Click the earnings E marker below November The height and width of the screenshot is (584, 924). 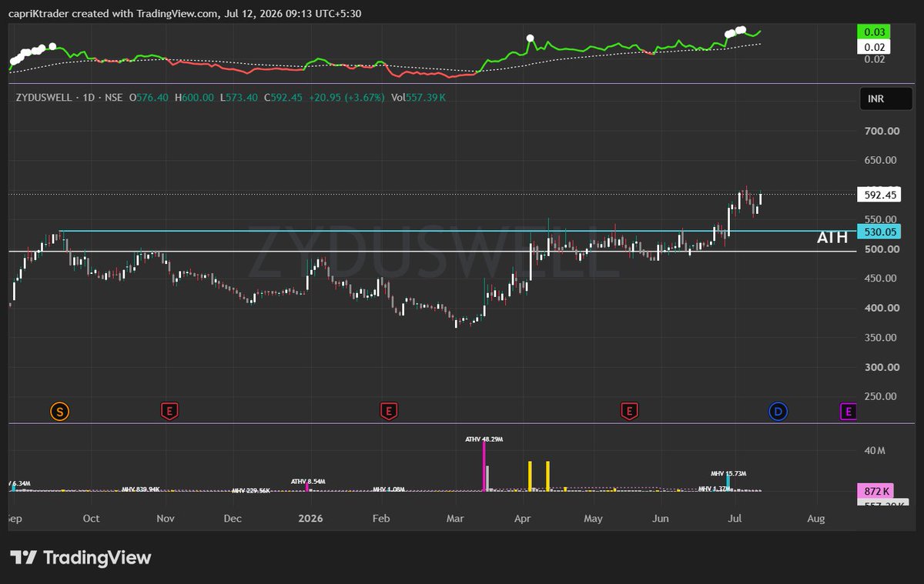point(169,412)
